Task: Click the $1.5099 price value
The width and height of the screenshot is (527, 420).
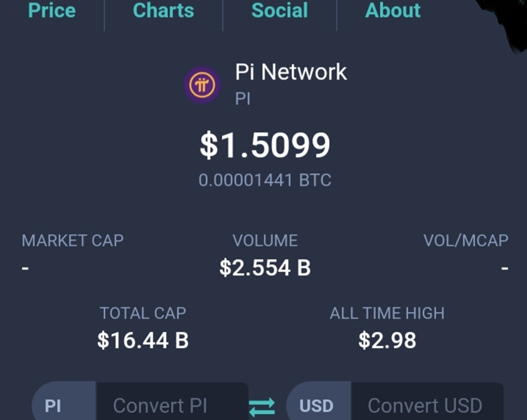Action: (x=265, y=145)
